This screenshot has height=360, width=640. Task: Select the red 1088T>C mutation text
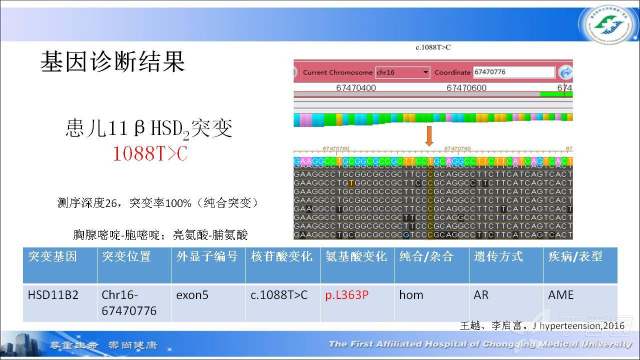pos(150,154)
